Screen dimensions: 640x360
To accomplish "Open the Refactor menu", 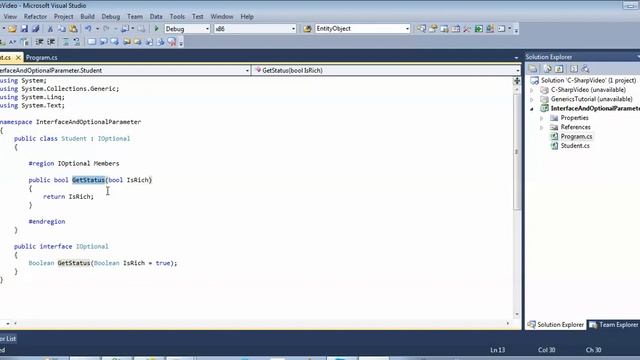I will click(x=36, y=17).
